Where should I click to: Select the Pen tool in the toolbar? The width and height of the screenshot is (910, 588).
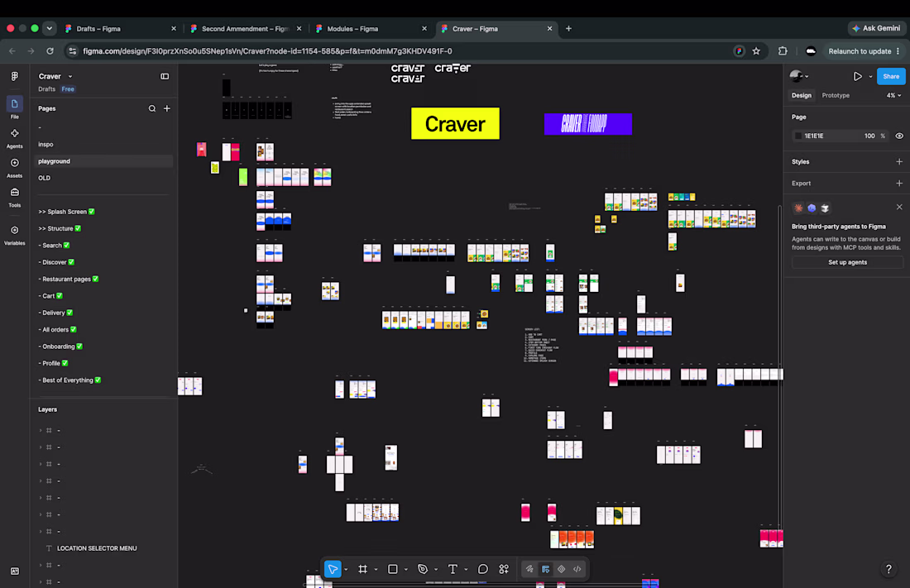tap(423, 569)
